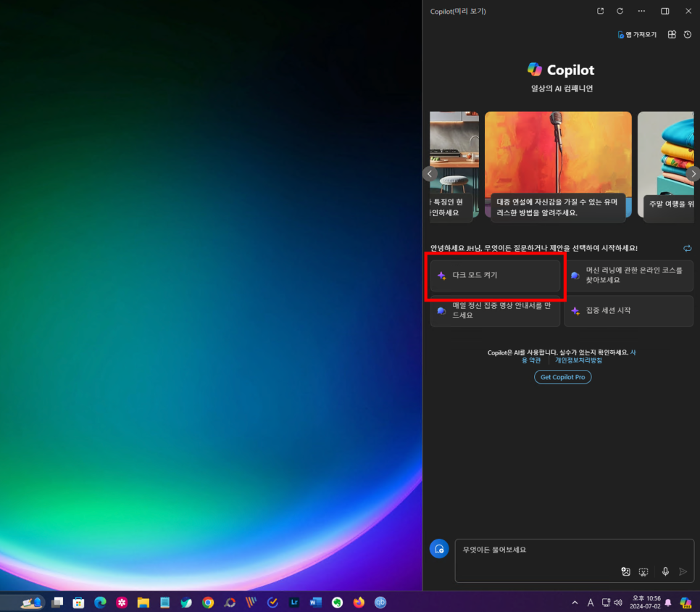Click the '매일 정신 집중 명상' suggestion
Viewport: 700px width, 612px height.
(x=495, y=310)
